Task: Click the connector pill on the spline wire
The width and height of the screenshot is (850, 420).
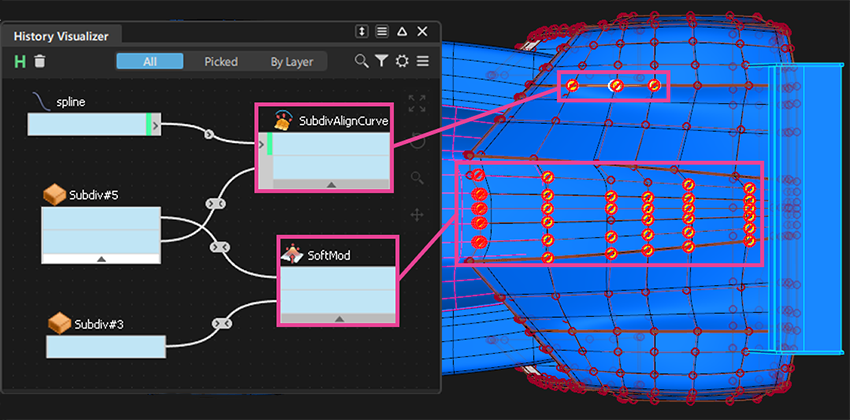Action: (x=210, y=134)
